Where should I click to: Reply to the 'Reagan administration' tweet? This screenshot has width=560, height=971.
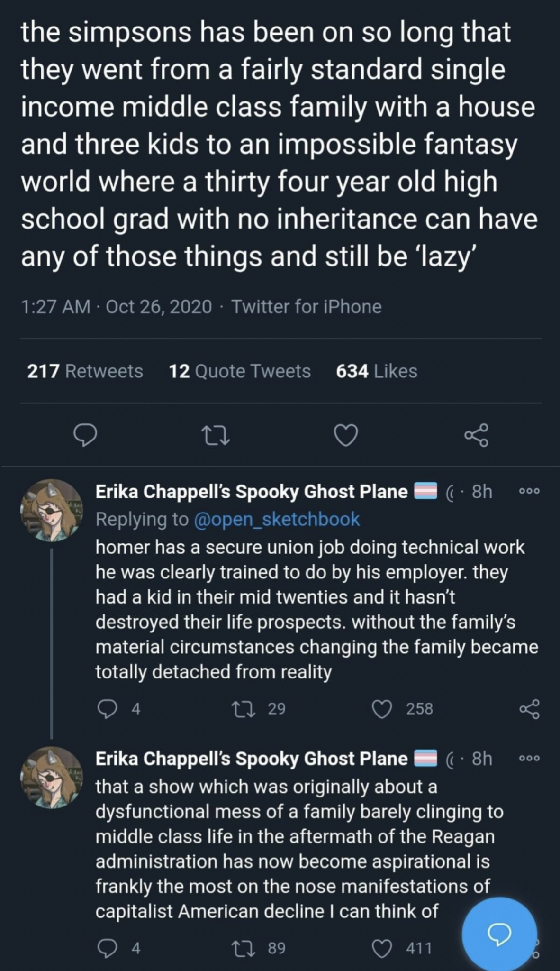(x=108, y=948)
